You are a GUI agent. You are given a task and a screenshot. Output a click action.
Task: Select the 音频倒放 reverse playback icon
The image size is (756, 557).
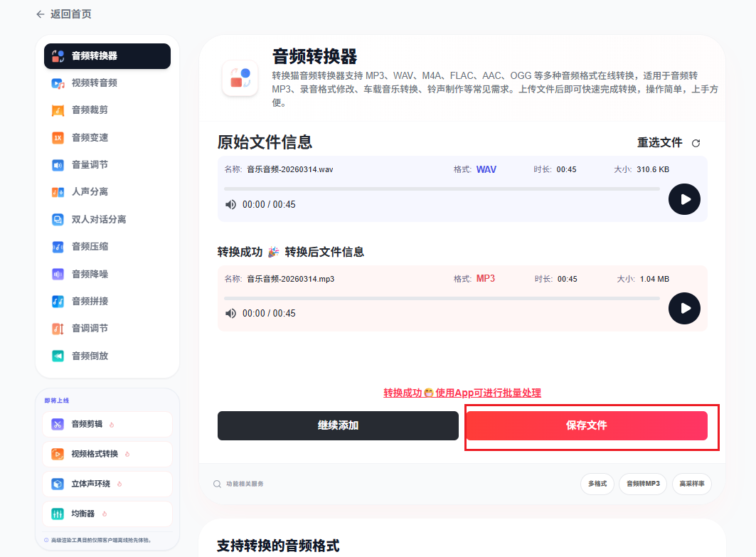(x=58, y=356)
